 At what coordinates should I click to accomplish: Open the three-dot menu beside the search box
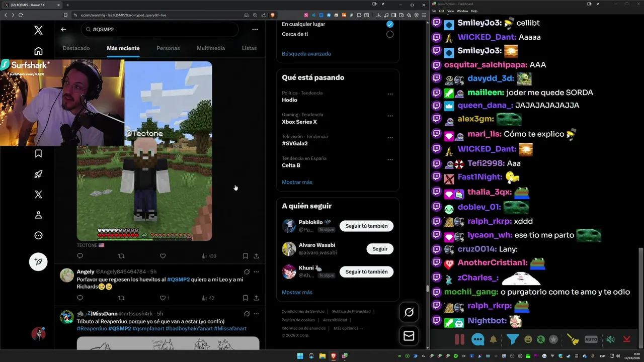click(255, 29)
